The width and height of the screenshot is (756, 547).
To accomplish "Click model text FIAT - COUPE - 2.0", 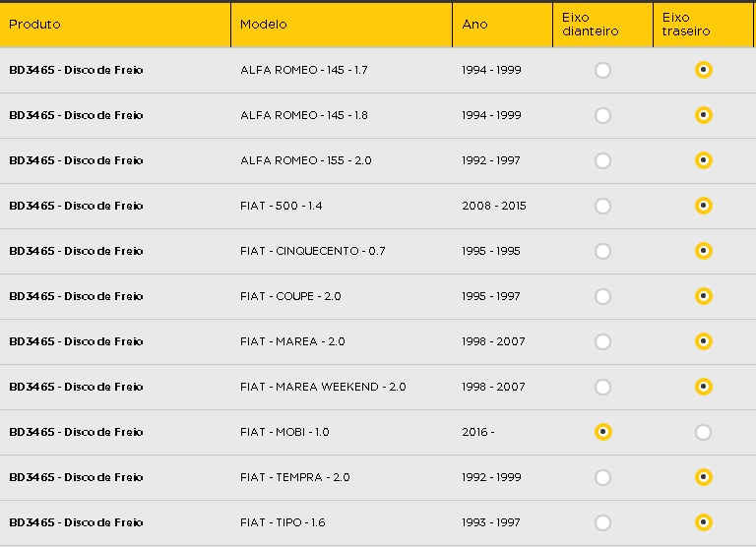I will [290, 297].
